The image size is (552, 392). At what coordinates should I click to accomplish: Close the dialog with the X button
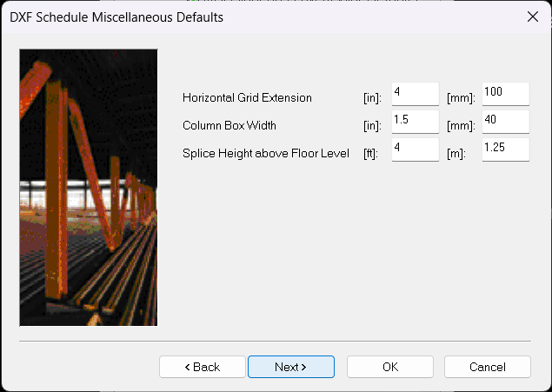533,17
